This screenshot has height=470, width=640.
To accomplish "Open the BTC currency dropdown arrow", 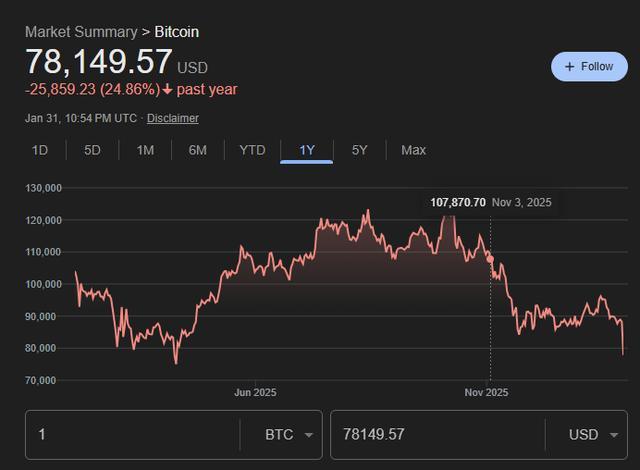I will pos(308,435).
